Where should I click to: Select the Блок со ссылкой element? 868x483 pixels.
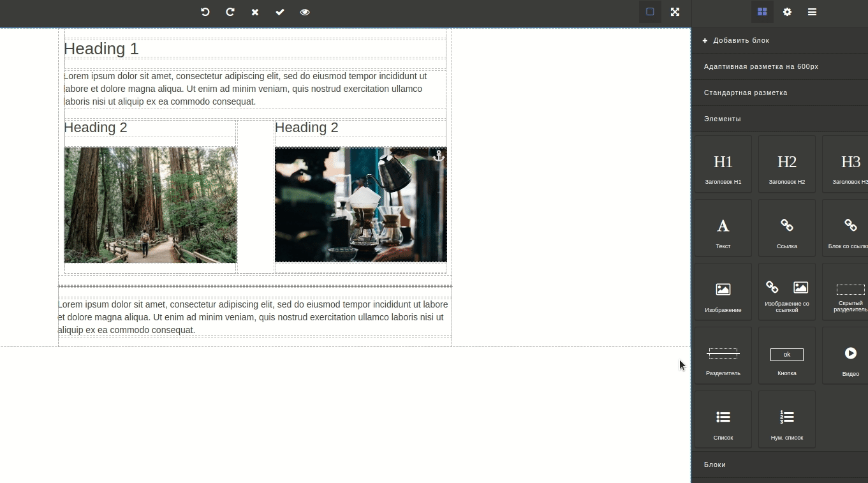click(846, 228)
